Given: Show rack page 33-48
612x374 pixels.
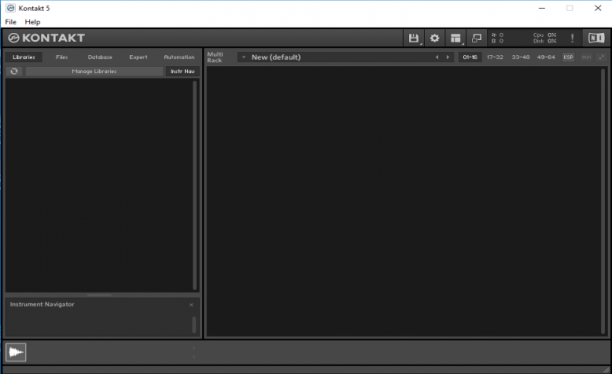Looking at the screenshot, I should tap(521, 57).
